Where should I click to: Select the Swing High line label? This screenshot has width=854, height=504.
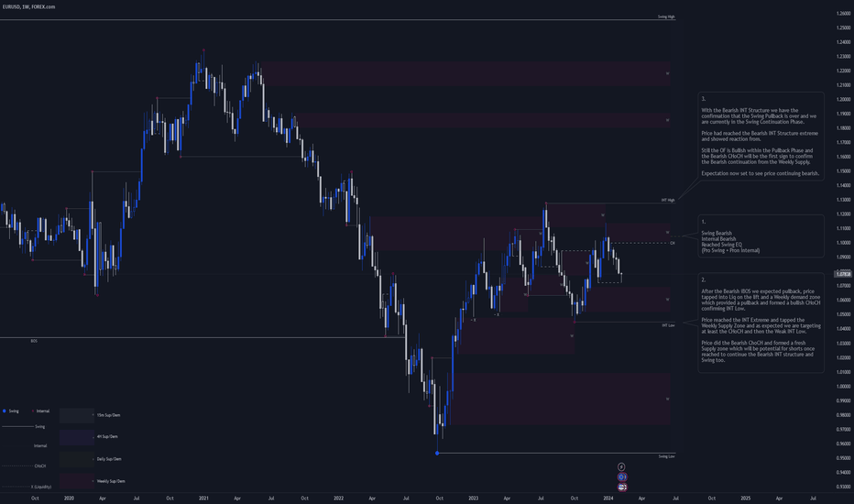tap(666, 16)
